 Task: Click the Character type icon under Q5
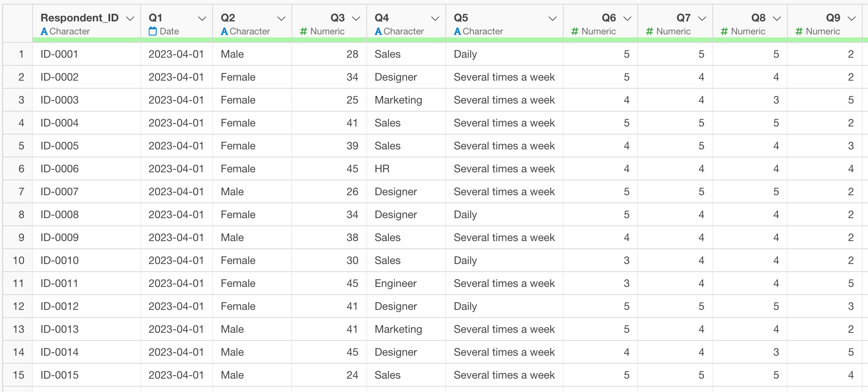(x=457, y=32)
